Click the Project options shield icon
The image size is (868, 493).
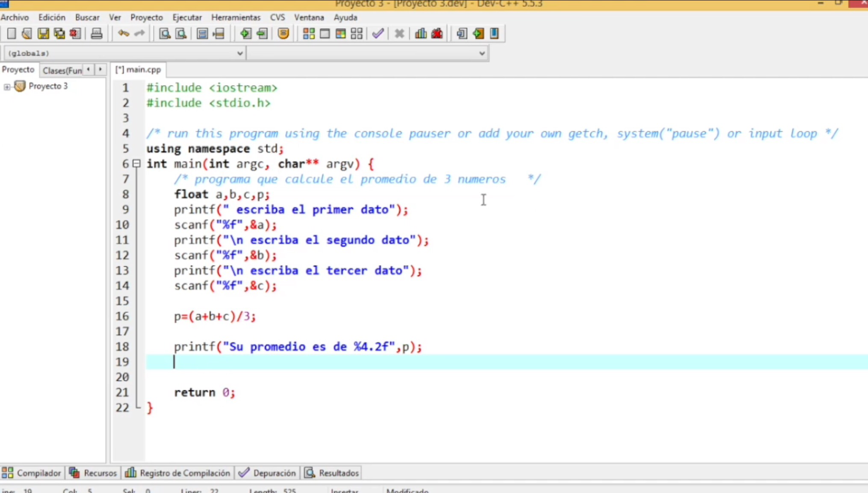pos(283,34)
